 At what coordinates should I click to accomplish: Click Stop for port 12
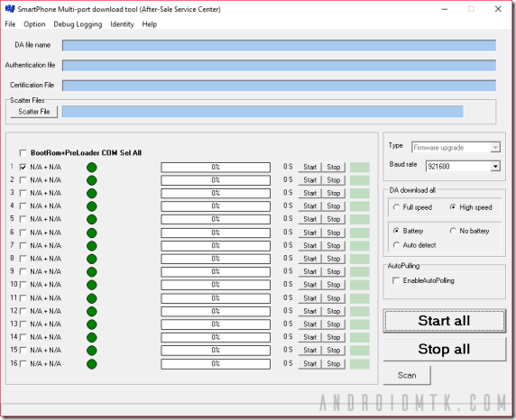pyautogui.click(x=334, y=311)
